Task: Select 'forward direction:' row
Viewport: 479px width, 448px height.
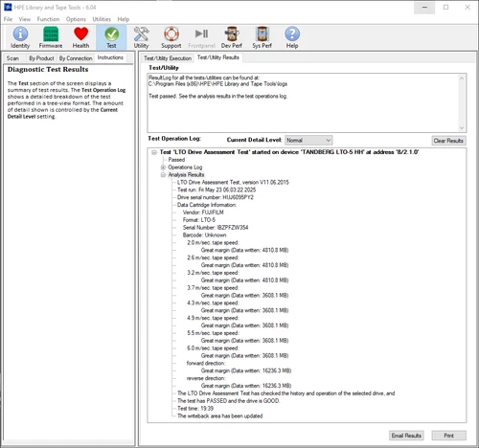Action: tap(206, 363)
